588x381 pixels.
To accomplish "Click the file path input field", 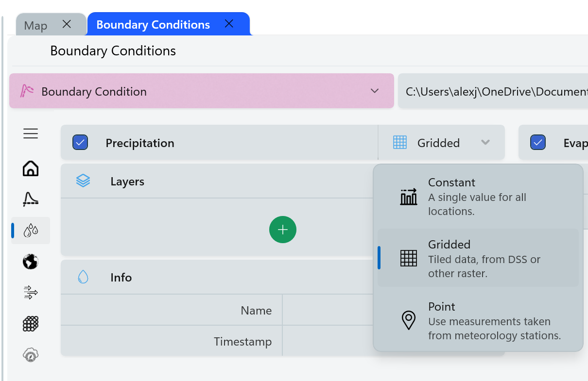I will 493,91.
